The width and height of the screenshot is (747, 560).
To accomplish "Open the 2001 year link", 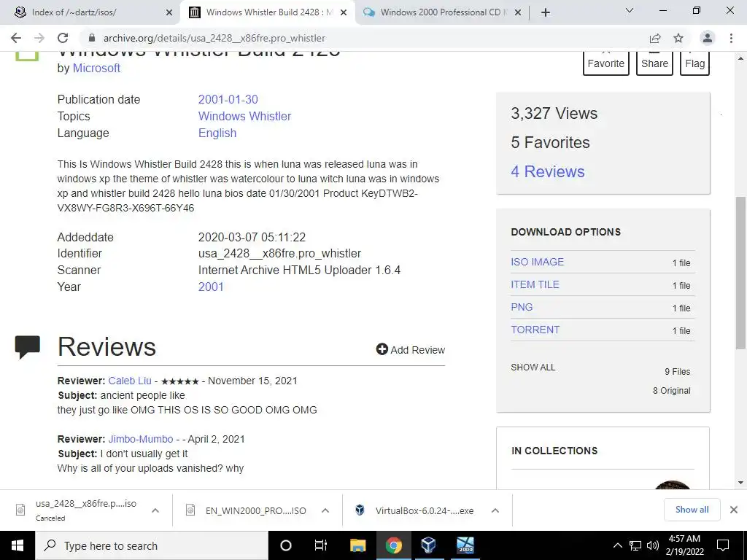I will tap(211, 287).
